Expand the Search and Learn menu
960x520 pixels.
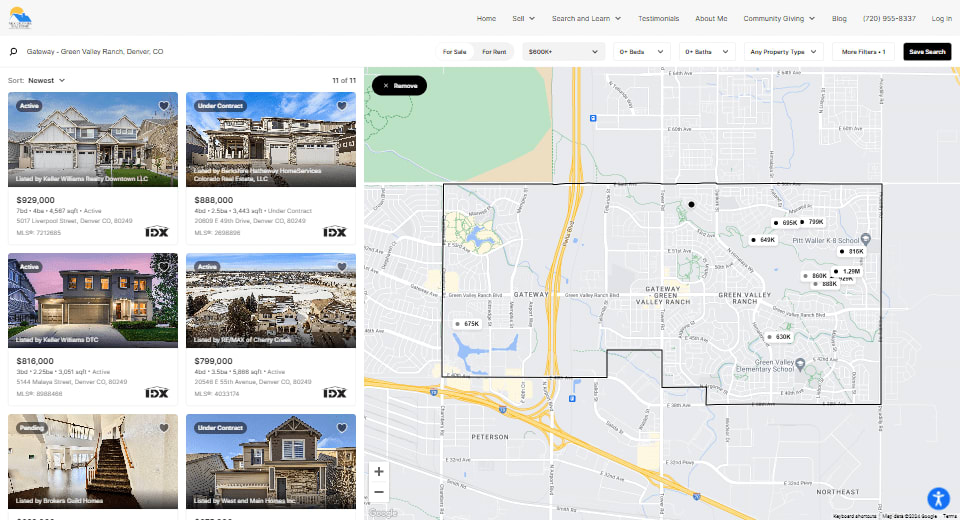click(586, 18)
